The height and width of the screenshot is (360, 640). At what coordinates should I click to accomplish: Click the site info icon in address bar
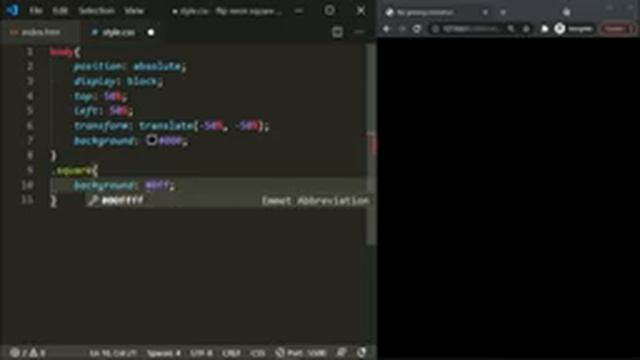[436, 29]
